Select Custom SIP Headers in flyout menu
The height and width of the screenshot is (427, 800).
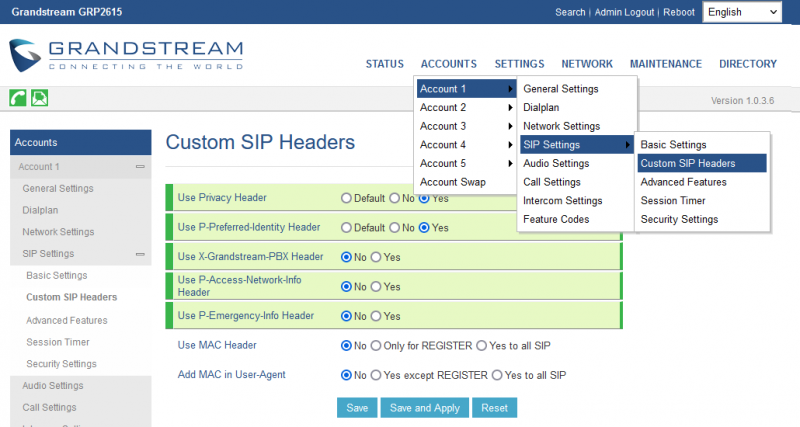pos(702,163)
